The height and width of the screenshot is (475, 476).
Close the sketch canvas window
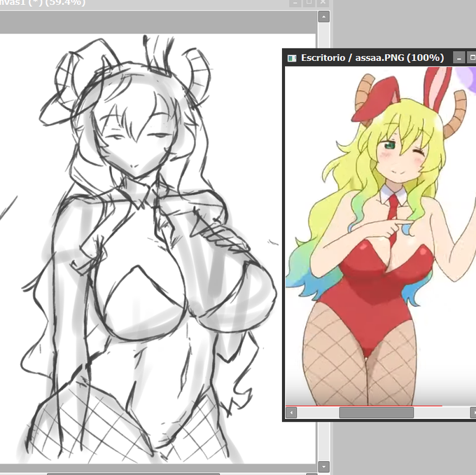point(323,2)
